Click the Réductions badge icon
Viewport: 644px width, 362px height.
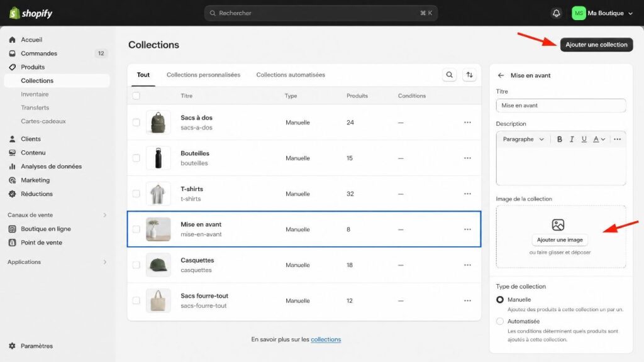click(13, 194)
